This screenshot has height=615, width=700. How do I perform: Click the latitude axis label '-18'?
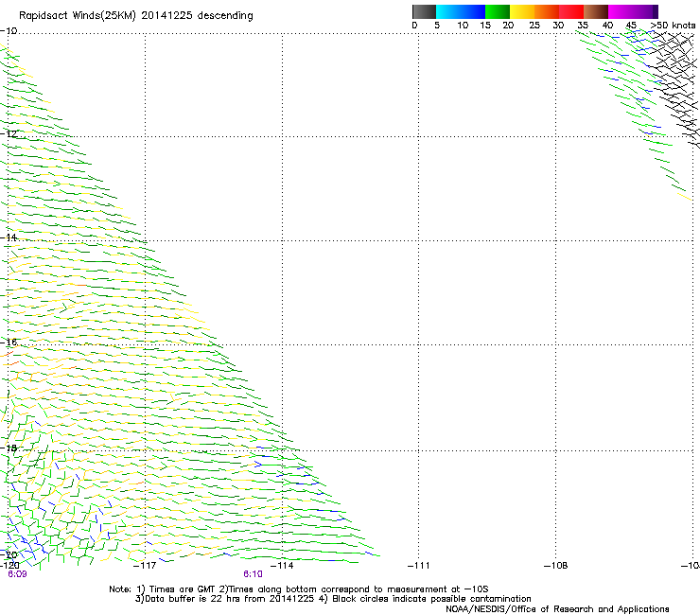click(9, 448)
